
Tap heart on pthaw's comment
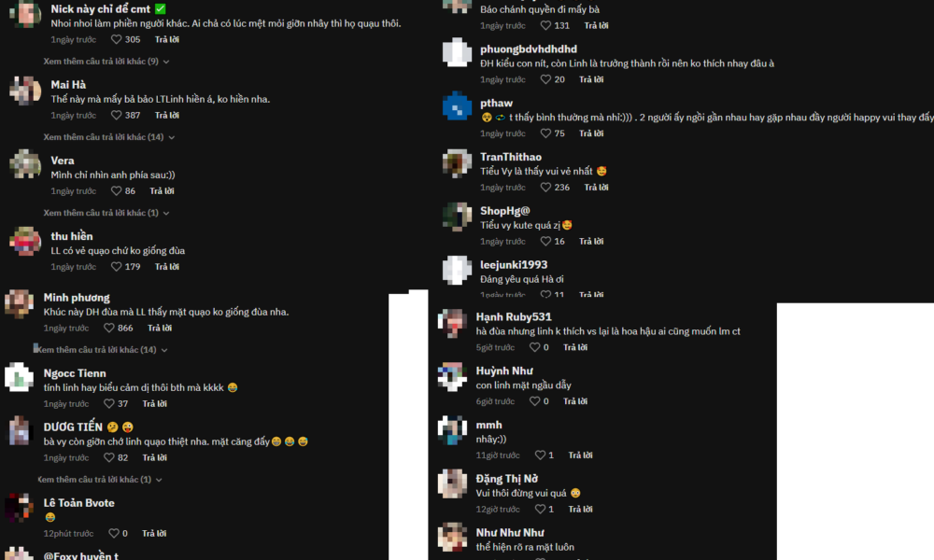545,133
